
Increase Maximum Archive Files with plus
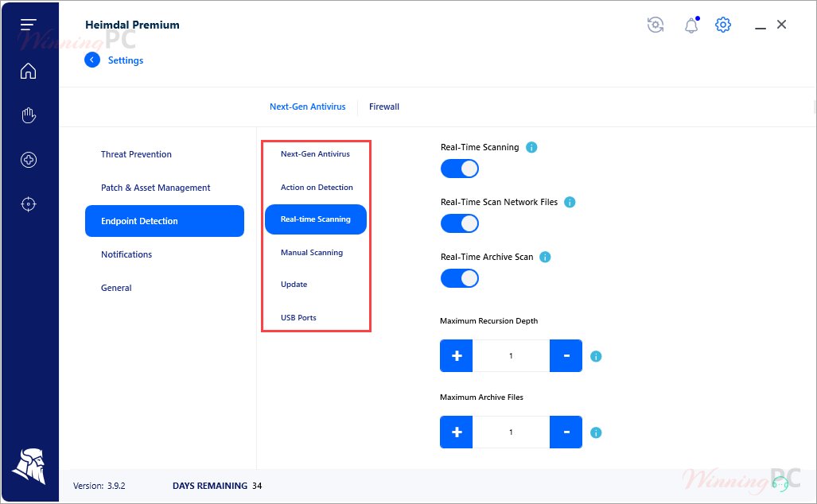tap(457, 432)
